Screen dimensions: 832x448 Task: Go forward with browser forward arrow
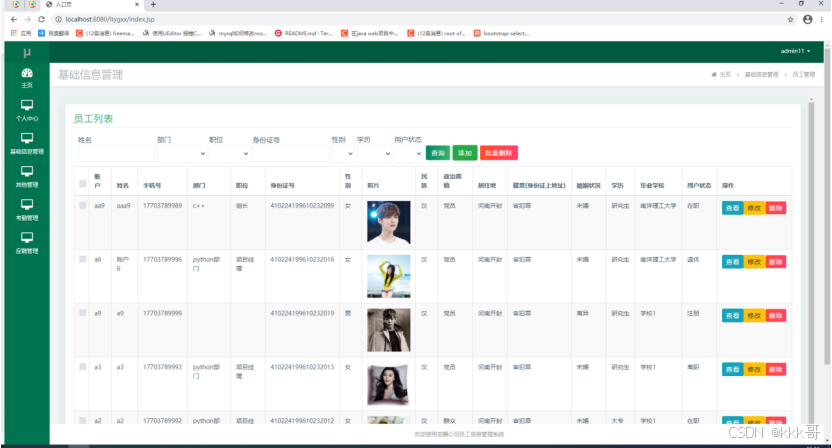click(28, 19)
